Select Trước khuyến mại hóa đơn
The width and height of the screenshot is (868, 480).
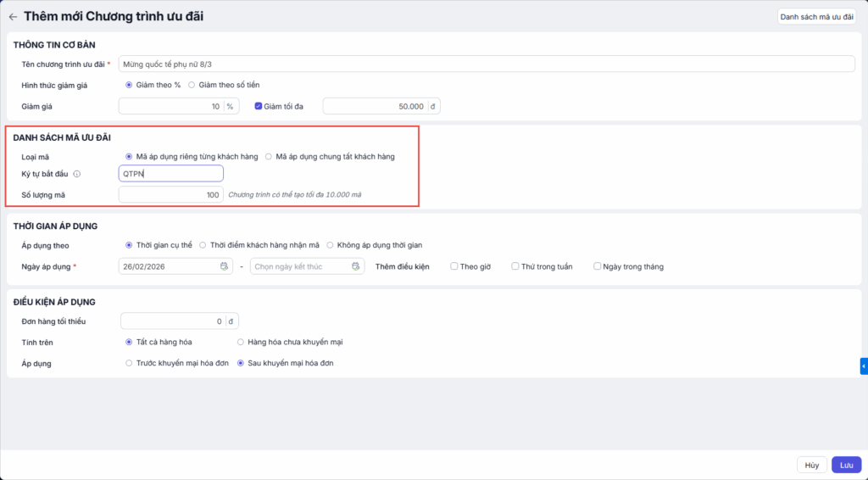129,363
